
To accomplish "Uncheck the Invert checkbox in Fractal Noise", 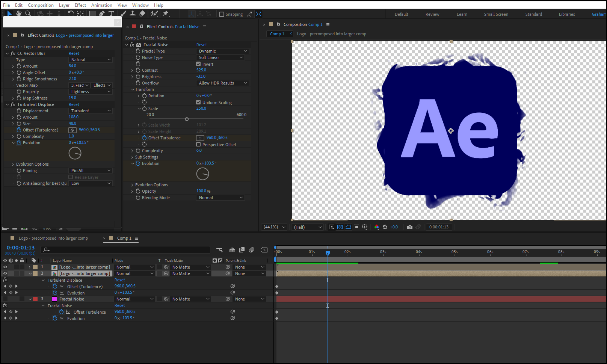I will [x=198, y=64].
